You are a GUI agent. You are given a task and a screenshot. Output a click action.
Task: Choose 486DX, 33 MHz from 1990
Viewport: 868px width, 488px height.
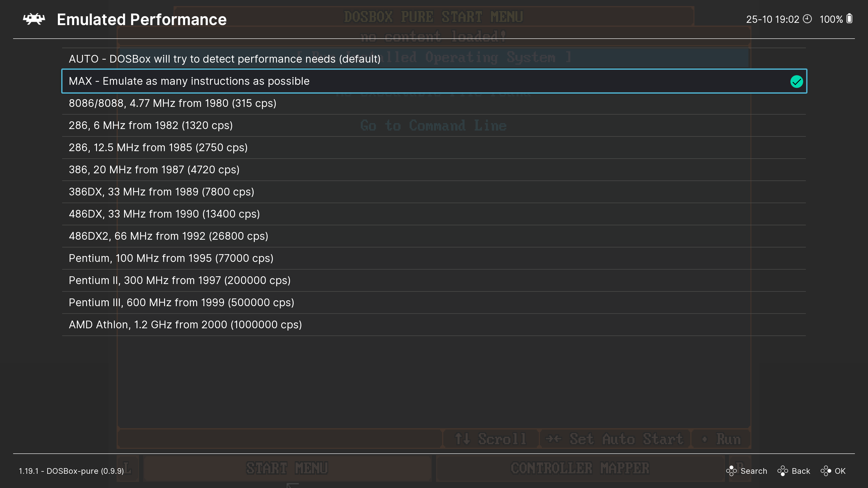click(434, 214)
